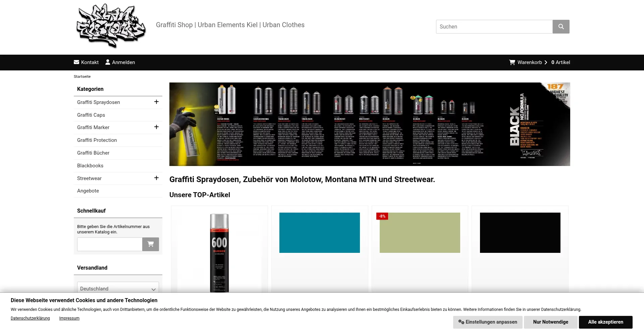Select the black color product
This screenshot has width=644, height=333.
point(520,233)
